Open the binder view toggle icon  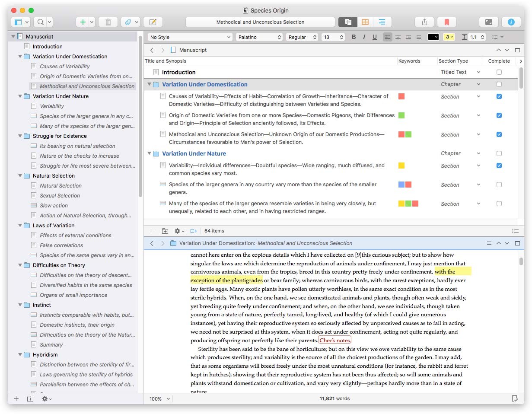18,22
